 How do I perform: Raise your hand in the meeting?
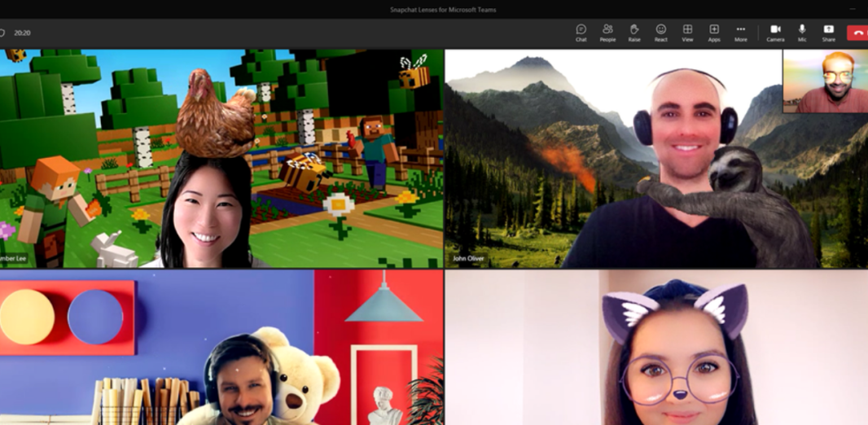(633, 33)
